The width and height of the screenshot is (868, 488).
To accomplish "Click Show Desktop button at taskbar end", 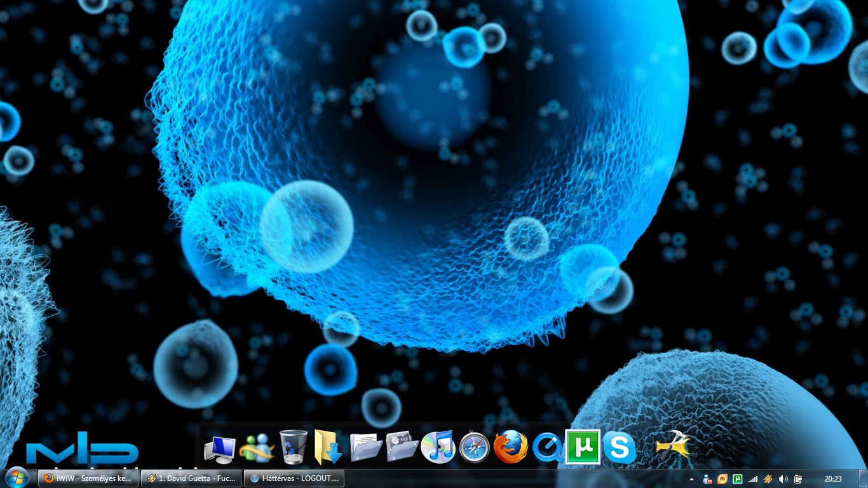I will (x=862, y=478).
